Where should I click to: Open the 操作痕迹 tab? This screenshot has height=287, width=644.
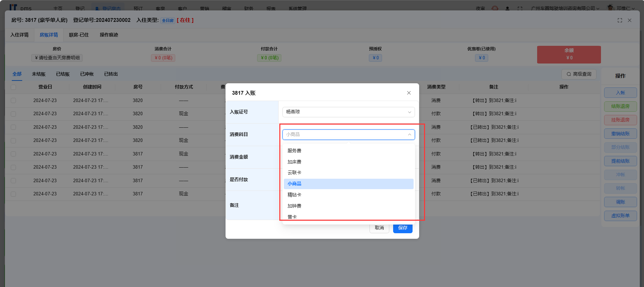(109, 35)
